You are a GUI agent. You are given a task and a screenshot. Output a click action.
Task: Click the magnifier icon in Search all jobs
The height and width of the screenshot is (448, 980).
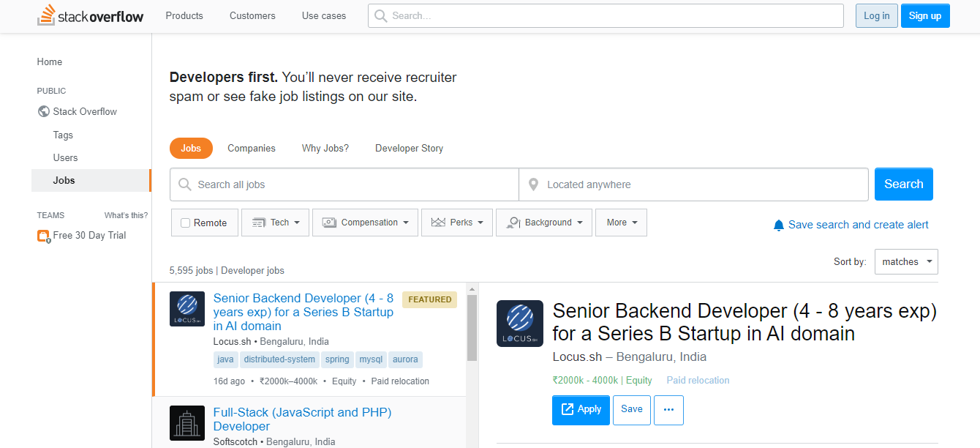click(x=185, y=184)
